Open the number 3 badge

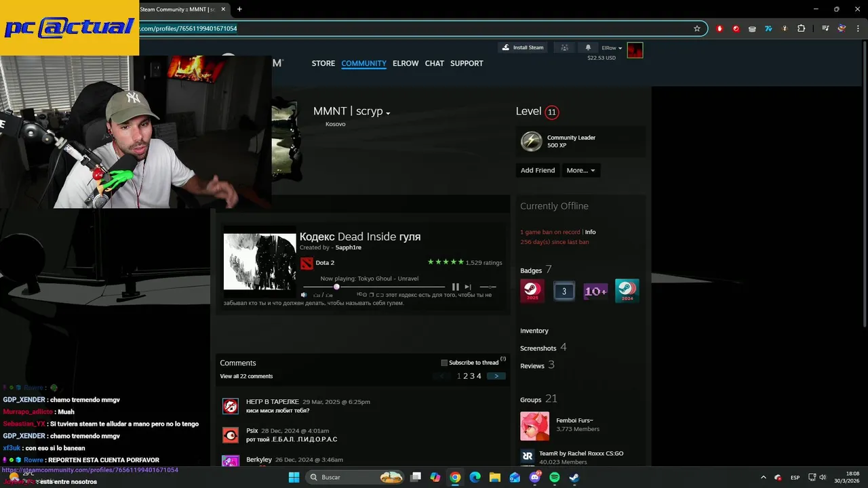(564, 291)
